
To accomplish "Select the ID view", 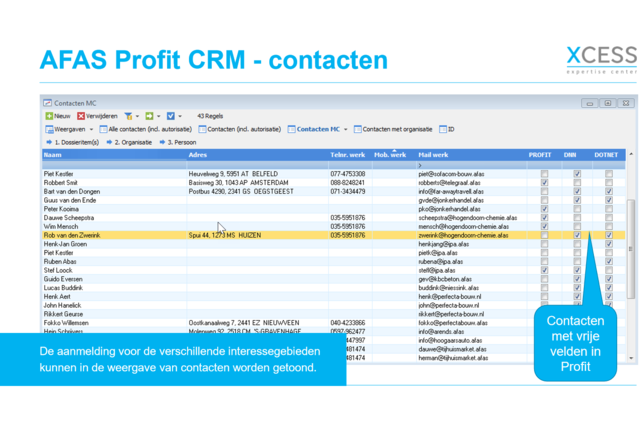I will tap(447, 129).
